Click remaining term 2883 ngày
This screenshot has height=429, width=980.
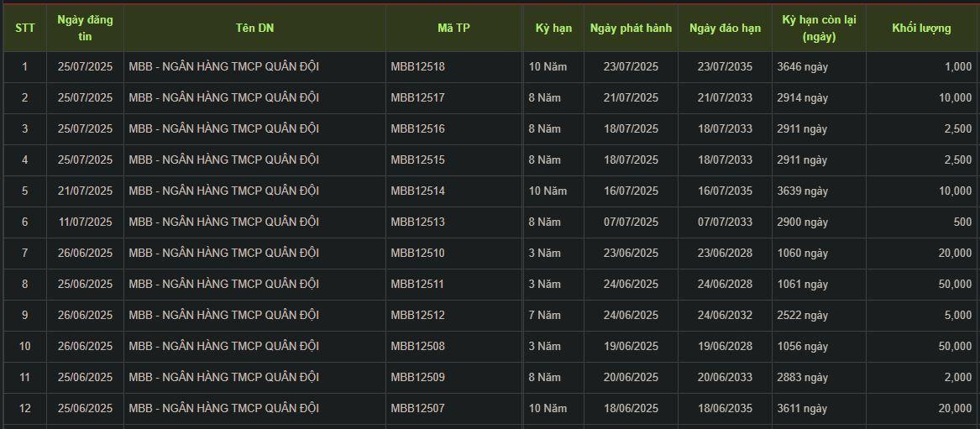pos(803,377)
